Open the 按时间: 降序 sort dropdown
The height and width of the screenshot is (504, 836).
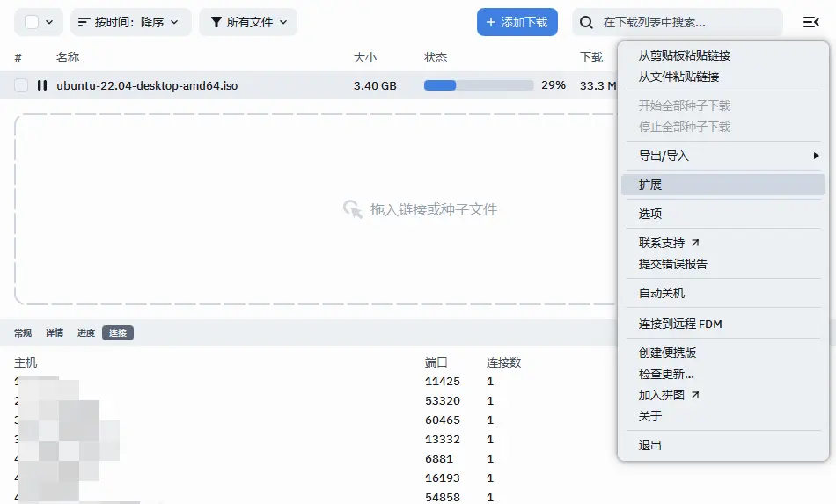(130, 22)
